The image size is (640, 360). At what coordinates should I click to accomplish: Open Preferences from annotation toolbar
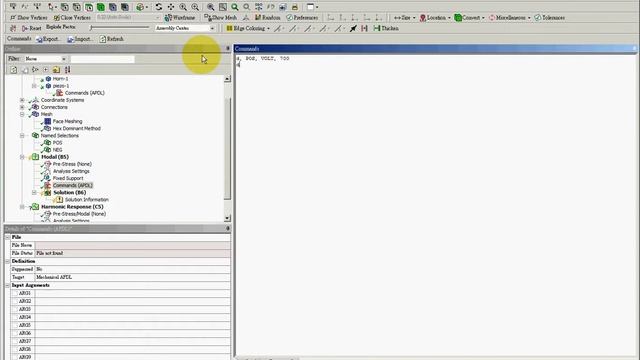[302, 18]
